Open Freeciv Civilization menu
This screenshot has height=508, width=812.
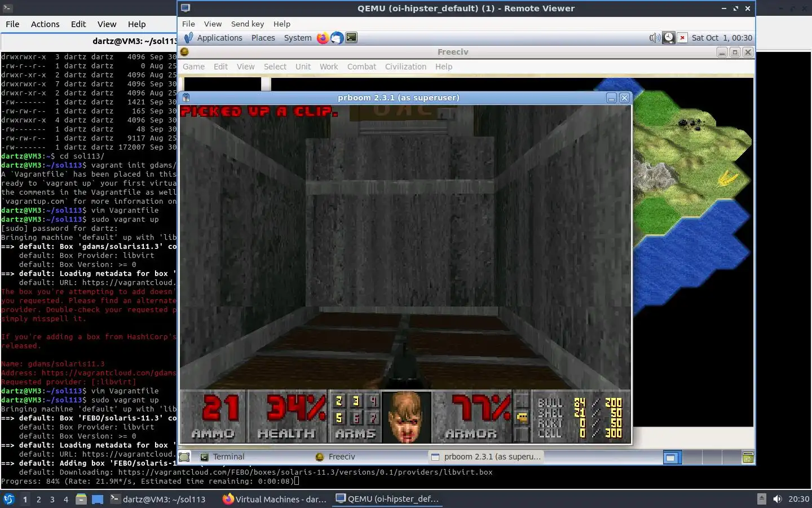405,67
